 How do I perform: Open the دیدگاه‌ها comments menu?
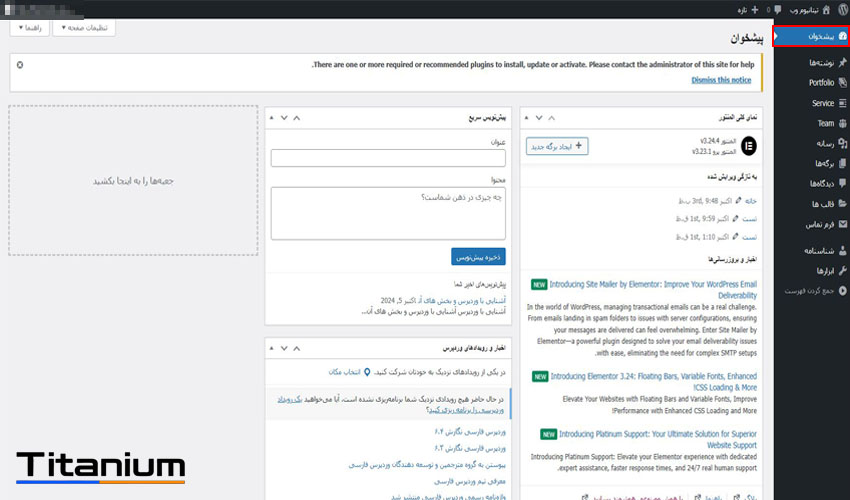point(822,184)
